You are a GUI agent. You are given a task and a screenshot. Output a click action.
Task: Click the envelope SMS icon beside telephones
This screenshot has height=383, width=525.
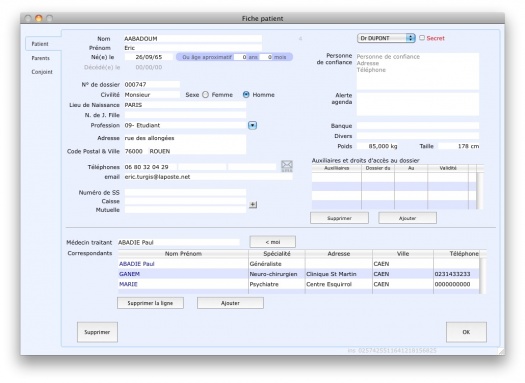287,166
